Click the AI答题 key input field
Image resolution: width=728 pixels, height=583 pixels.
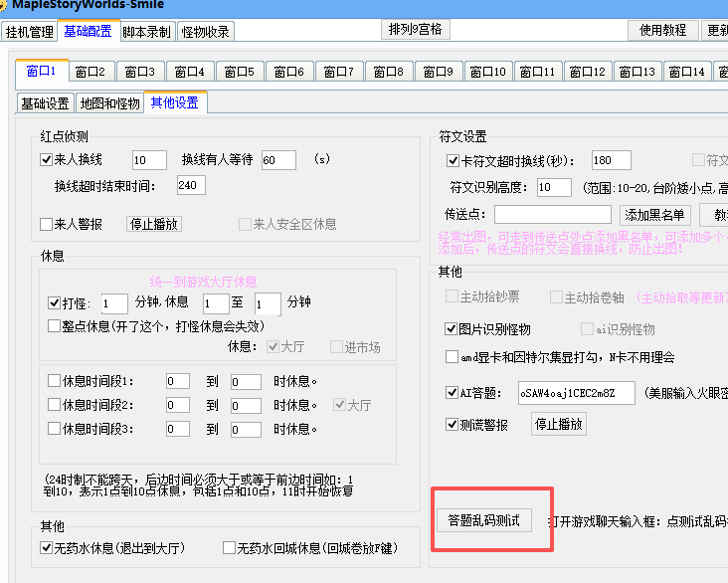pos(576,393)
